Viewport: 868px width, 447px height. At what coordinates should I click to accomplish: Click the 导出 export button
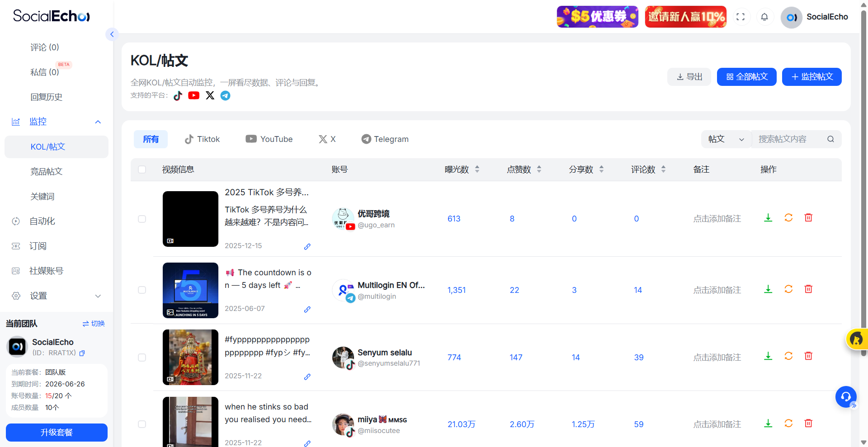click(x=689, y=77)
